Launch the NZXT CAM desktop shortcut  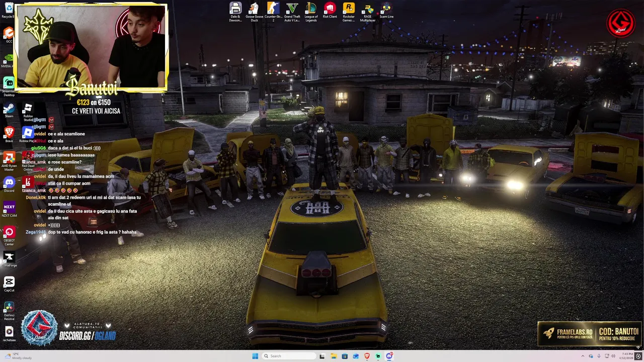pyautogui.click(x=9, y=209)
